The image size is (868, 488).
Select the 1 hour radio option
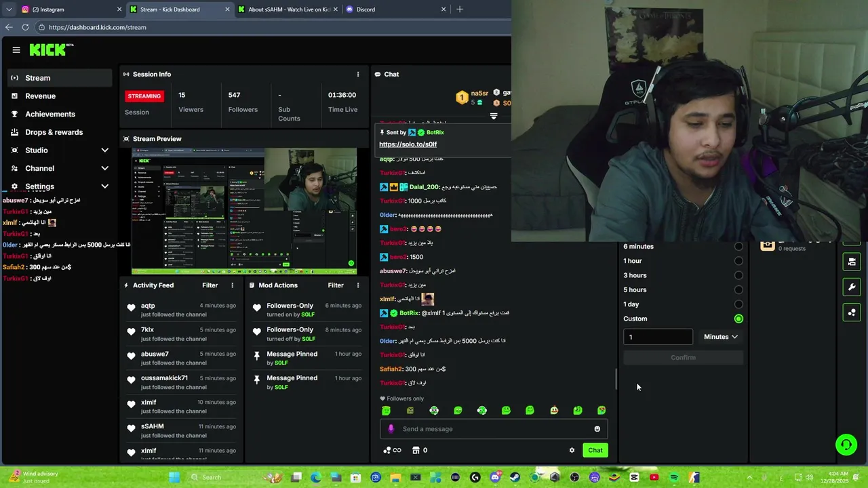point(738,261)
